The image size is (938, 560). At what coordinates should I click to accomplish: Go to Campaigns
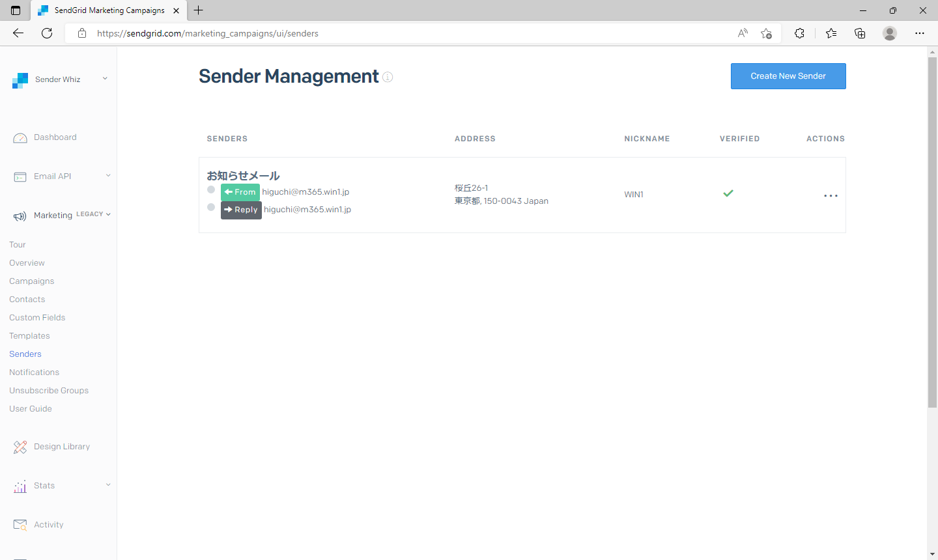pyautogui.click(x=32, y=281)
